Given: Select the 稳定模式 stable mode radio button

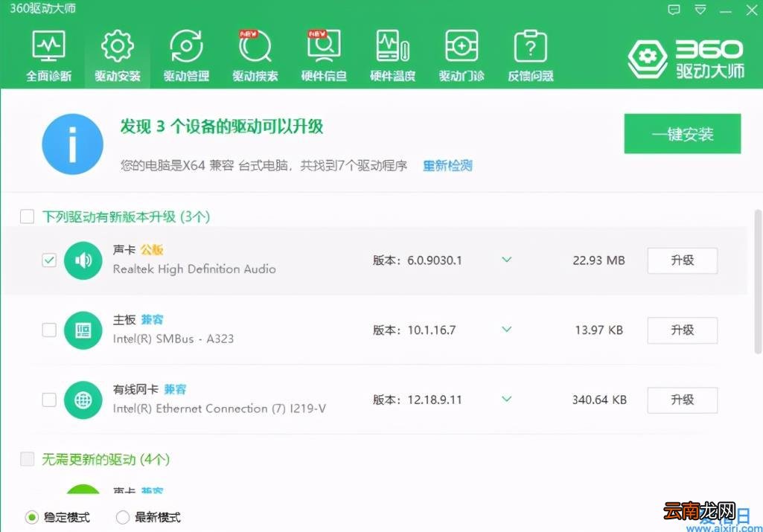Looking at the screenshot, I should (31, 517).
